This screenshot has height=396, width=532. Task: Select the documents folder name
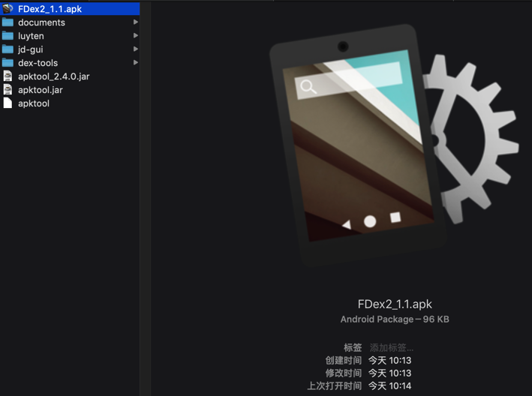pos(41,22)
